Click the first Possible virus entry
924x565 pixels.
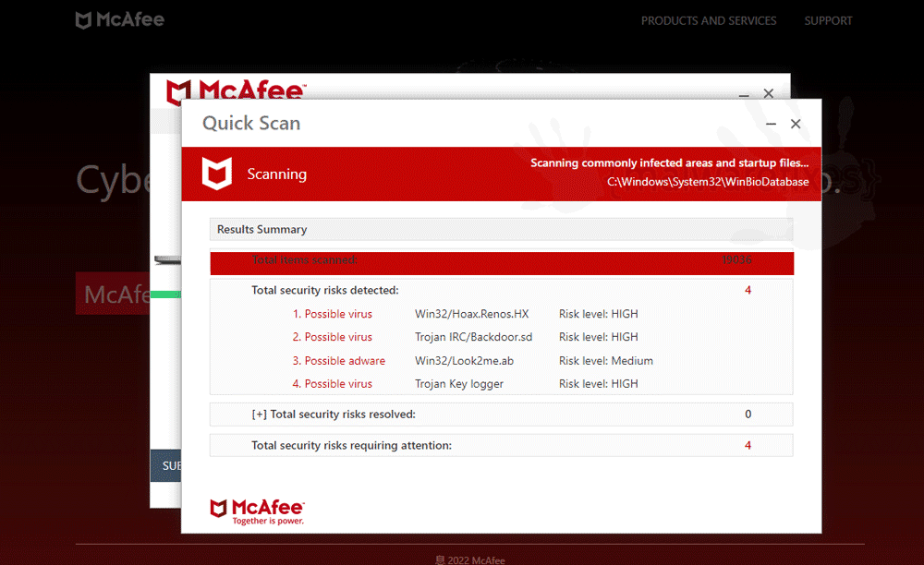coord(333,314)
